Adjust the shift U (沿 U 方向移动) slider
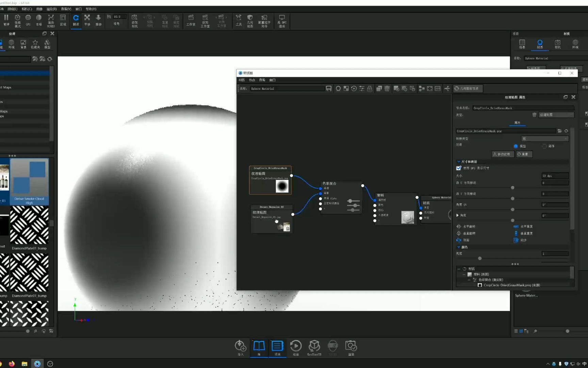The image size is (588, 368). [512, 188]
